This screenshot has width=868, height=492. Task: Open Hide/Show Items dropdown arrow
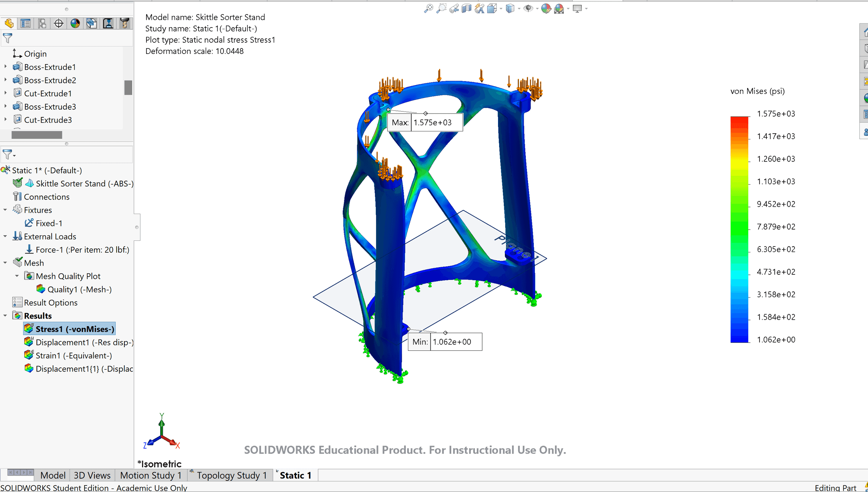(x=537, y=9)
